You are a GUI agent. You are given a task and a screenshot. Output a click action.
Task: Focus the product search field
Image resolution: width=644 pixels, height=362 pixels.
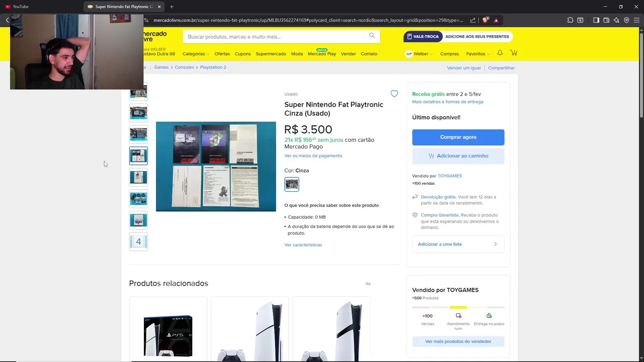[274, 37]
